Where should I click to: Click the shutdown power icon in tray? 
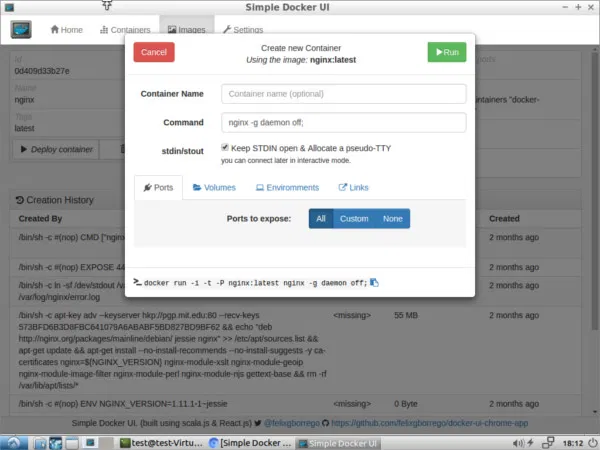pyautogui.click(x=592, y=443)
